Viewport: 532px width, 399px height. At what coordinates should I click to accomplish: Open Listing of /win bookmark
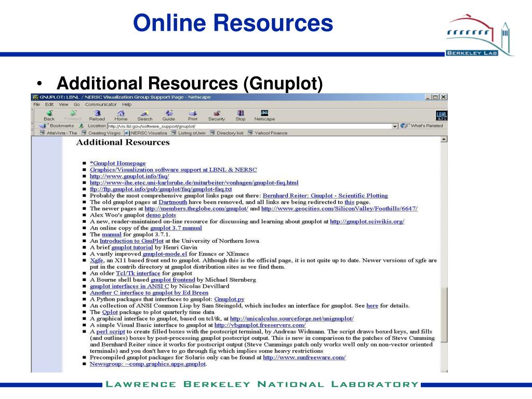coord(189,133)
